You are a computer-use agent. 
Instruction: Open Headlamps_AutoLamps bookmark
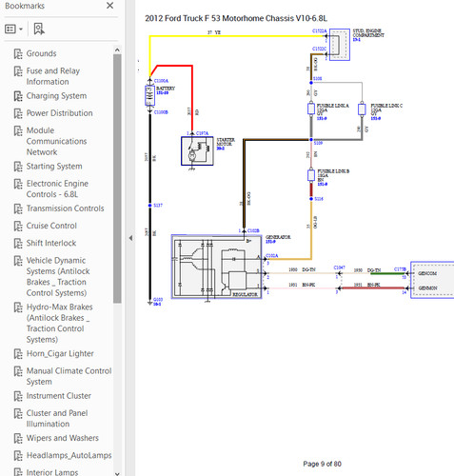pos(69,455)
